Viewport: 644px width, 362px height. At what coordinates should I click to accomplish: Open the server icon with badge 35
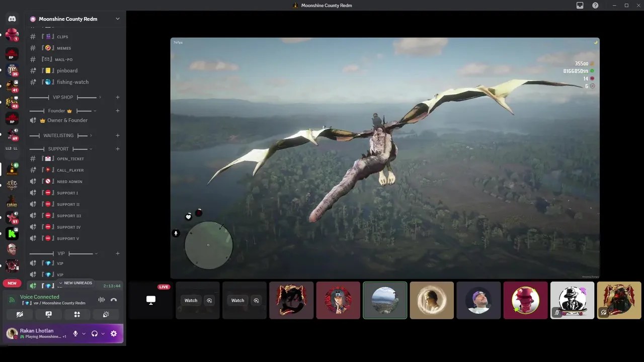[x=12, y=70]
